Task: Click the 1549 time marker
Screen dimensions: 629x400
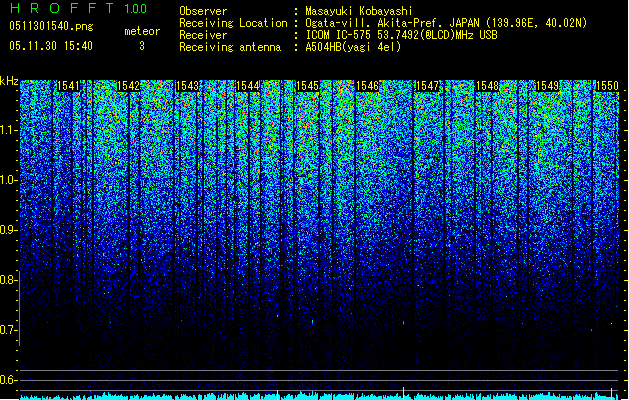Action: click(x=548, y=86)
